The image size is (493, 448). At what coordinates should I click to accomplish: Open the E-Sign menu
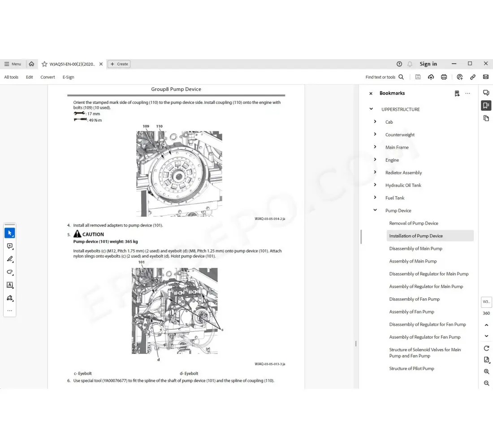(68, 77)
